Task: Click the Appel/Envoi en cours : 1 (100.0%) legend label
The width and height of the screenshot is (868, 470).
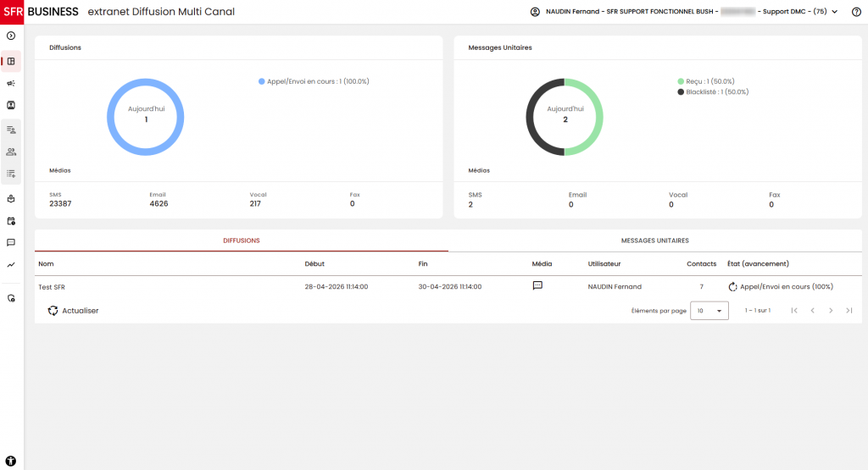Action: (319, 81)
